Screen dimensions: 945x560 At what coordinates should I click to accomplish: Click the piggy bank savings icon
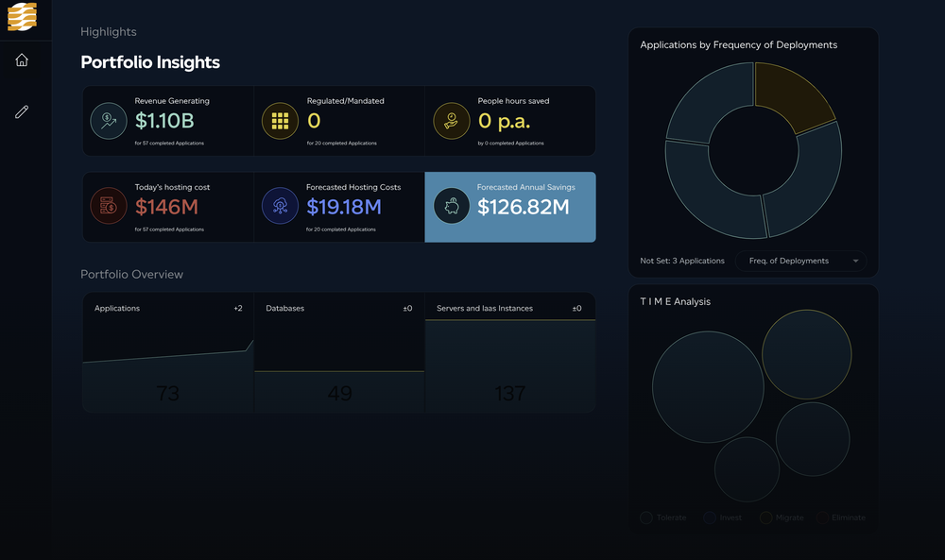tap(452, 206)
